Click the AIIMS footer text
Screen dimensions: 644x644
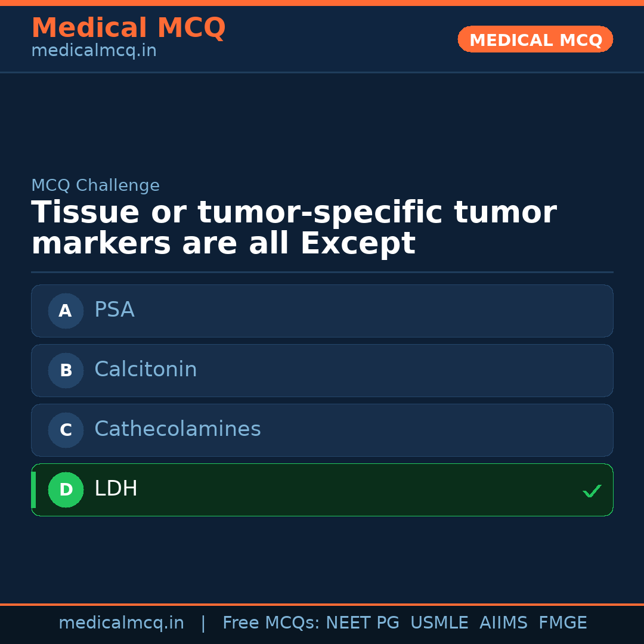coord(503,623)
